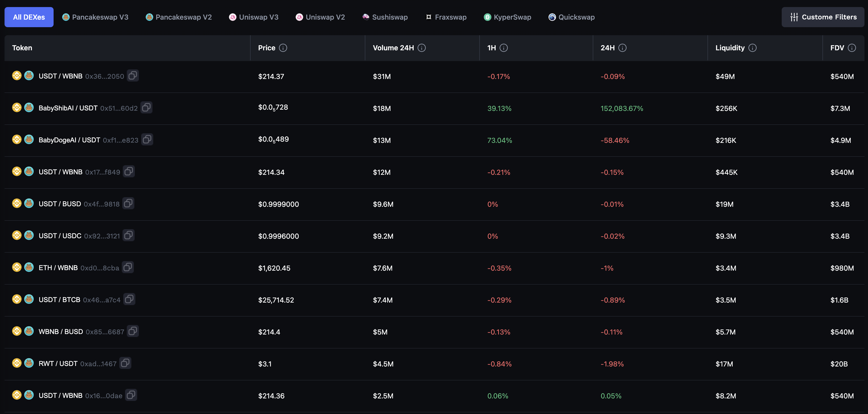Copy address 0x36...2050 of USDT / WBNB
Image resolution: width=868 pixels, height=414 pixels.
(x=133, y=76)
